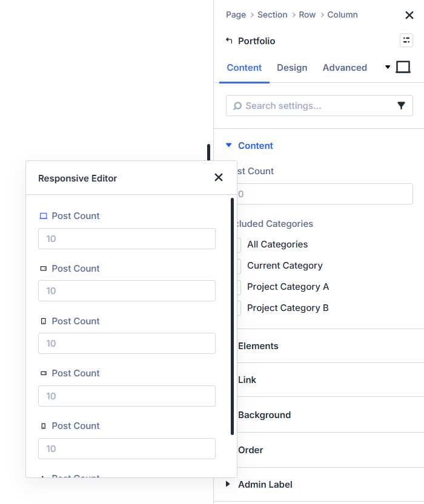Check the Project Category A option
Image resolution: width=424 pixels, height=504 pixels.
[239, 287]
